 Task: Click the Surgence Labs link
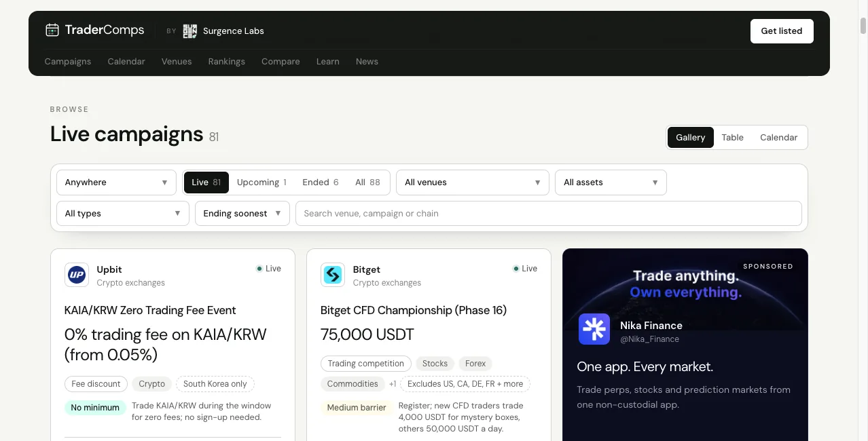click(234, 31)
